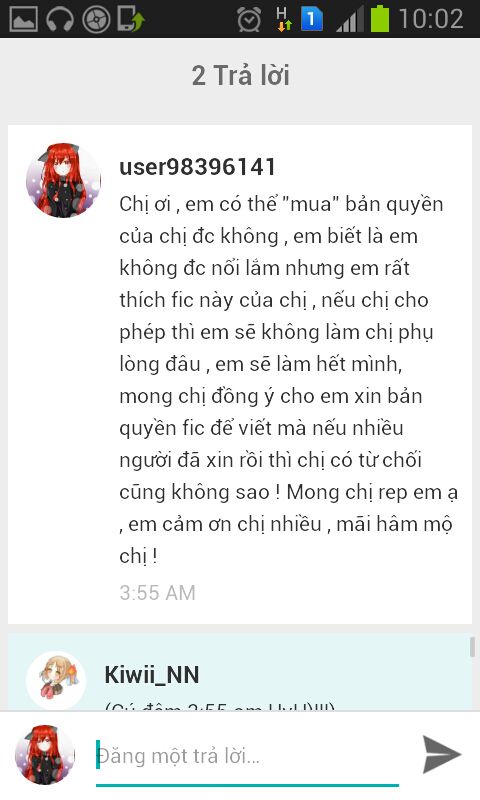Open the gallery picture icon in status bar
The height and width of the screenshot is (800, 480).
tap(23, 19)
